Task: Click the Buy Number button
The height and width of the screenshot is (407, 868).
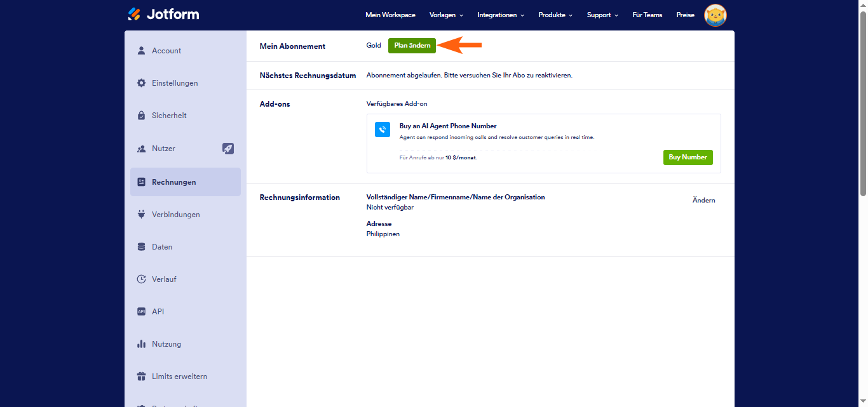Action: (688, 157)
